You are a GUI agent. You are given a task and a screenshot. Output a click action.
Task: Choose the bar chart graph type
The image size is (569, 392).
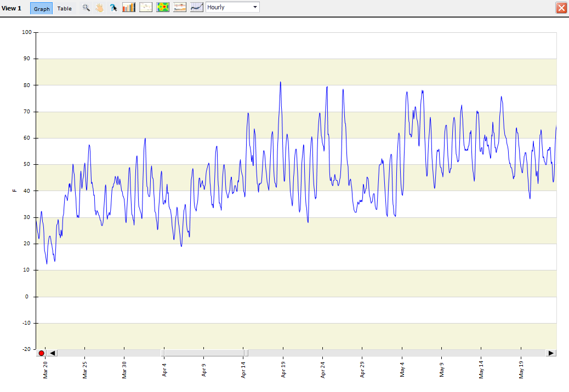[129, 7]
